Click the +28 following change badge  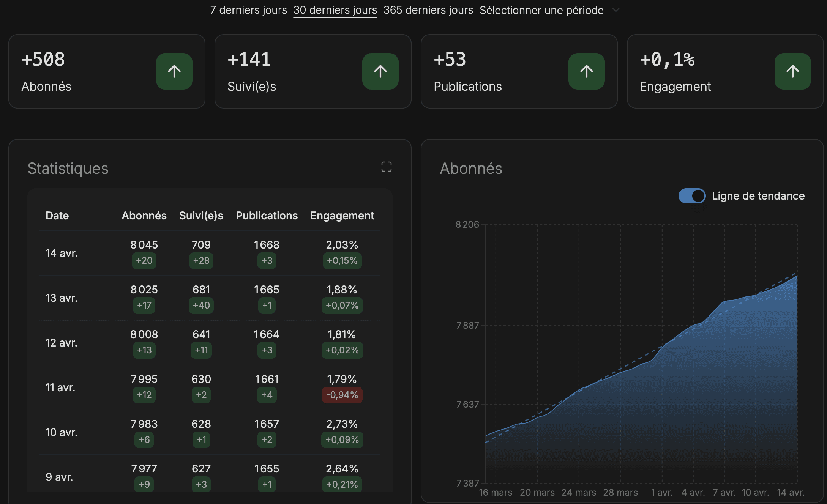coord(201,261)
